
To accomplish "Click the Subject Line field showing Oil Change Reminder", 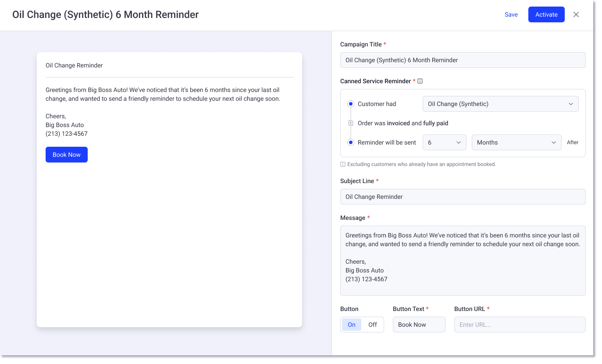I will tap(463, 197).
